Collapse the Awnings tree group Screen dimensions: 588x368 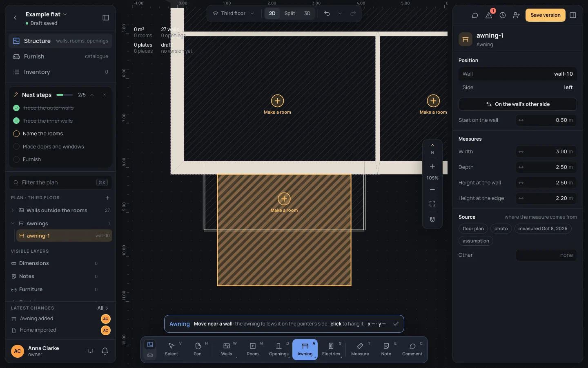coord(13,223)
